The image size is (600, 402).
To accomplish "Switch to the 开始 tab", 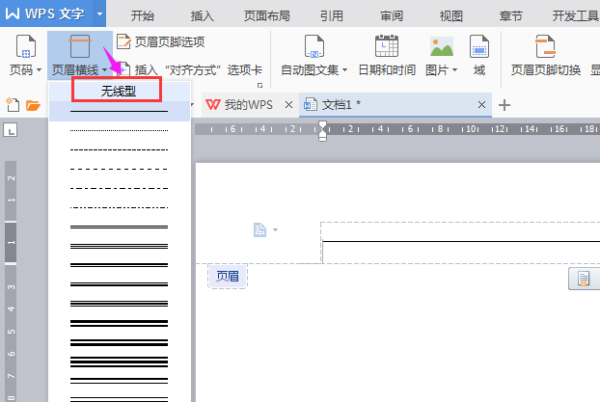I will click(142, 16).
